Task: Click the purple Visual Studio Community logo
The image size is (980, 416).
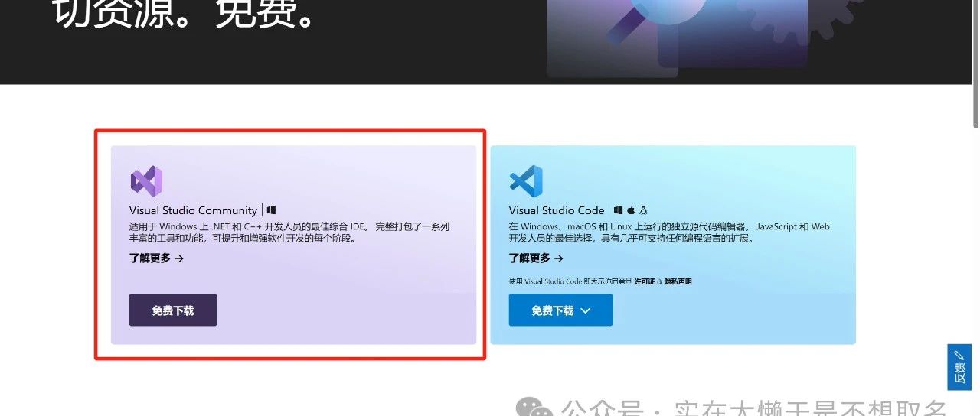Action: coord(146,181)
